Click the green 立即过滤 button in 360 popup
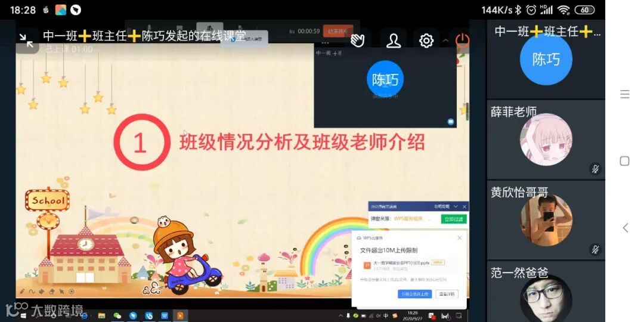Screen dimensions: 644x322 click(453, 219)
